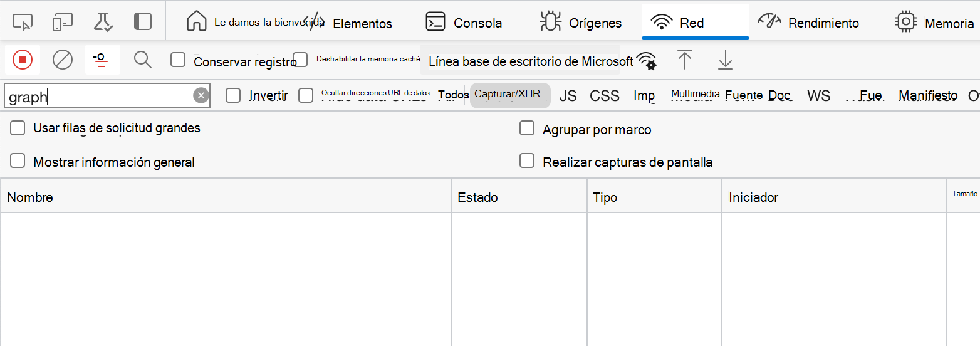Check Deshabilitar la memoria caché

(301, 60)
